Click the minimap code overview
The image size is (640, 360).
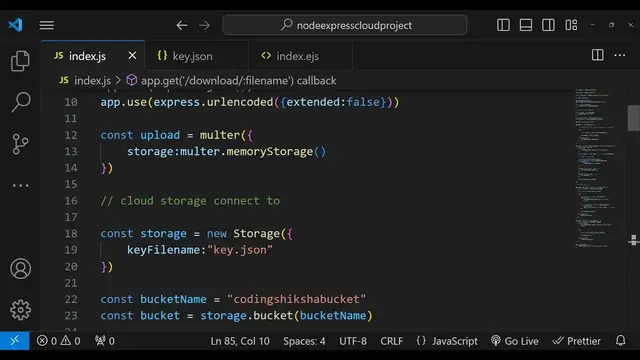[x=596, y=168]
